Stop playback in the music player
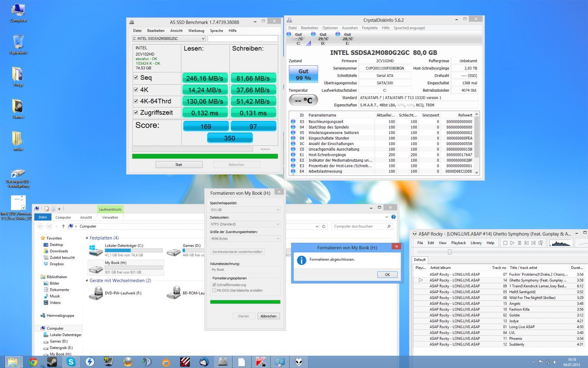The height and width of the screenshot is (368, 588). pyautogui.click(x=505, y=243)
